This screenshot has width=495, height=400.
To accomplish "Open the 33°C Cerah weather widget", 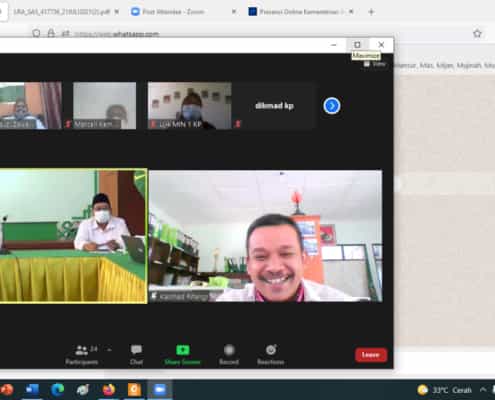I will 445,390.
